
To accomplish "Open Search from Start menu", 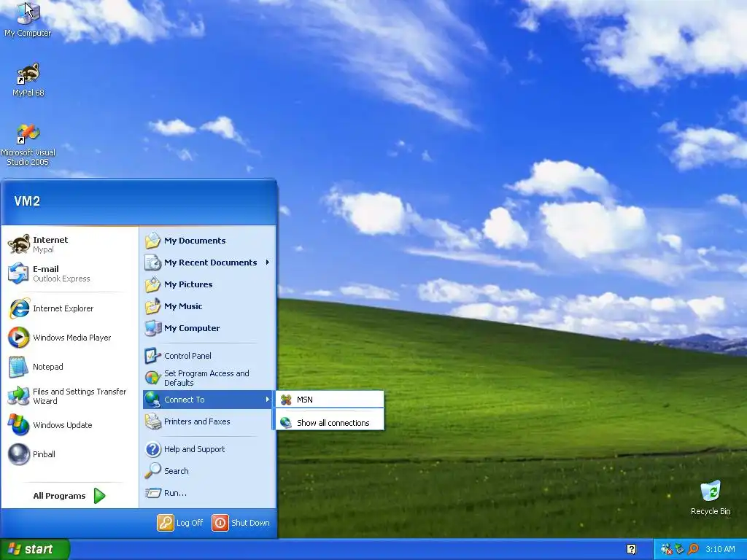I will [x=208, y=471].
